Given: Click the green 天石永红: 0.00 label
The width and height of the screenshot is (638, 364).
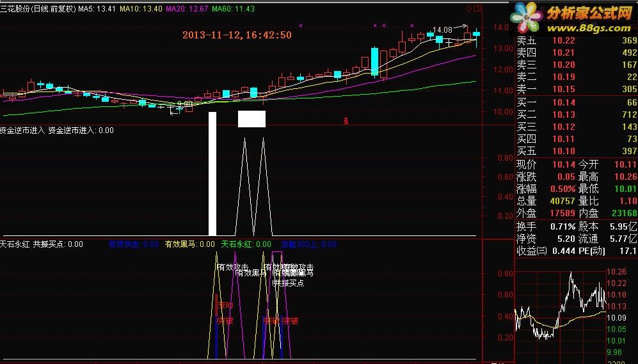Looking at the screenshot, I should [x=246, y=244].
